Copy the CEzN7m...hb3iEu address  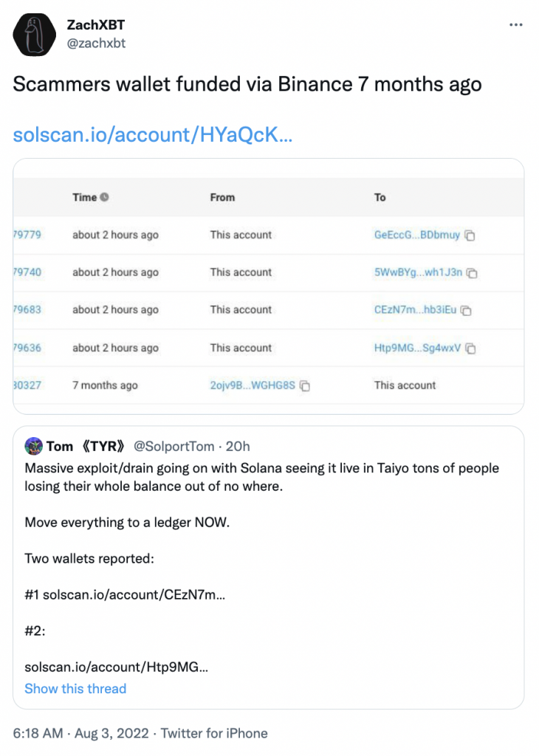click(466, 311)
